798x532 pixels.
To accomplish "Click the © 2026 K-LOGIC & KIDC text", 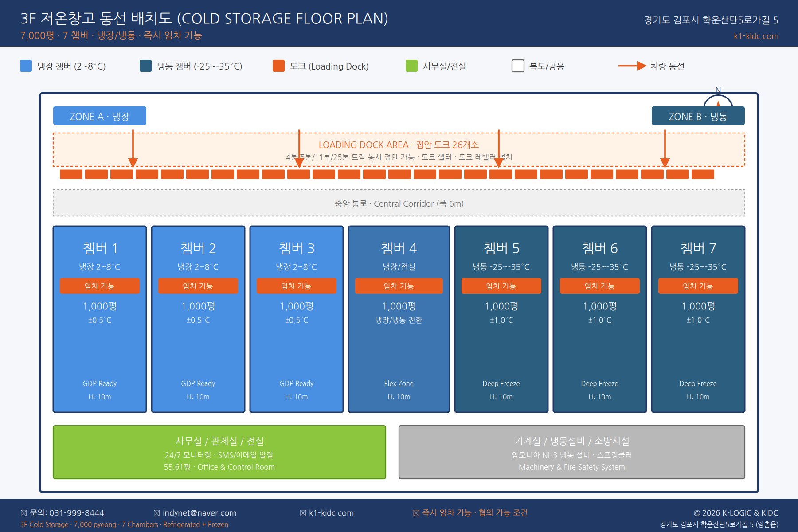I will 736,513.
